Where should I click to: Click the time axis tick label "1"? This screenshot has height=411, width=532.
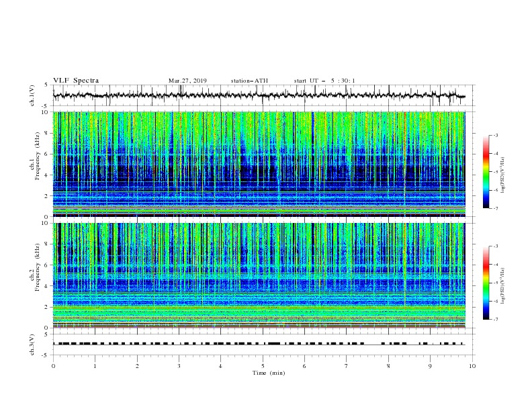point(95,366)
